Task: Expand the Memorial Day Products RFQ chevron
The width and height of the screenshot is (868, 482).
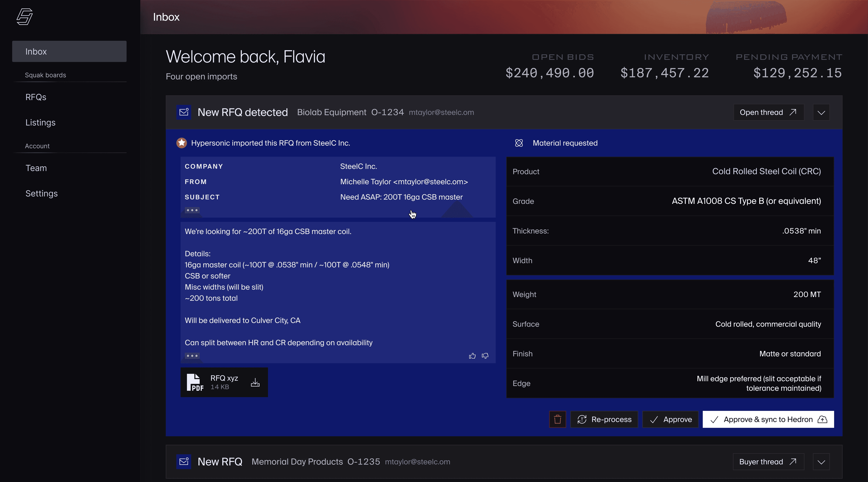Action: point(821,462)
